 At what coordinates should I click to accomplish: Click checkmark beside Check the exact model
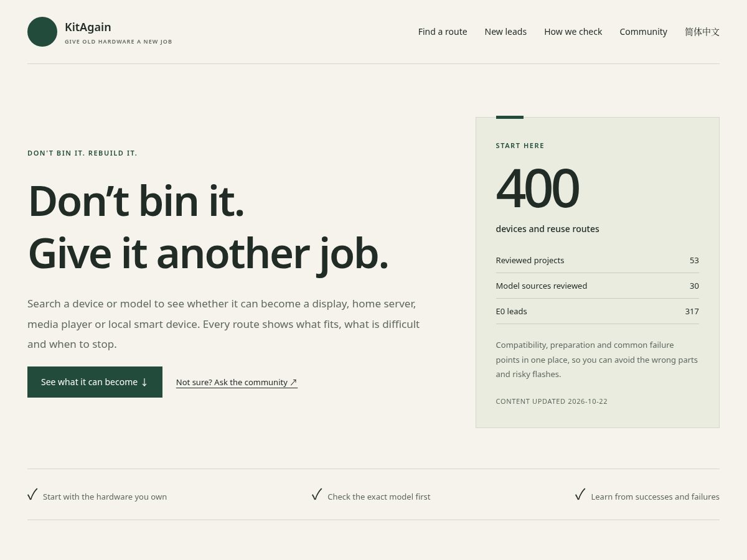[317, 495]
